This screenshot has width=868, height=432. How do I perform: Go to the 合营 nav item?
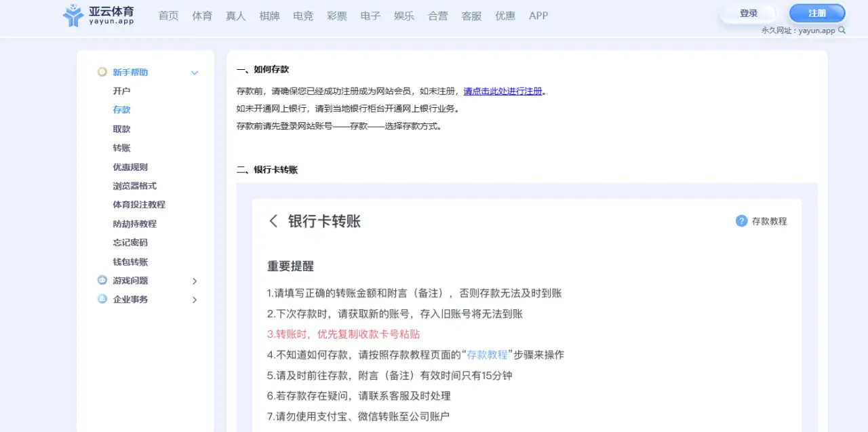[x=438, y=16]
